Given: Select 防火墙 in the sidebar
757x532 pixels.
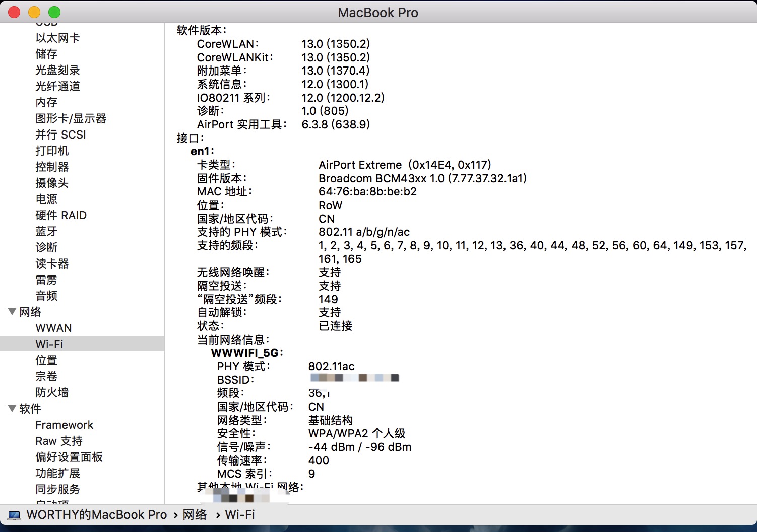Looking at the screenshot, I should click(x=52, y=392).
